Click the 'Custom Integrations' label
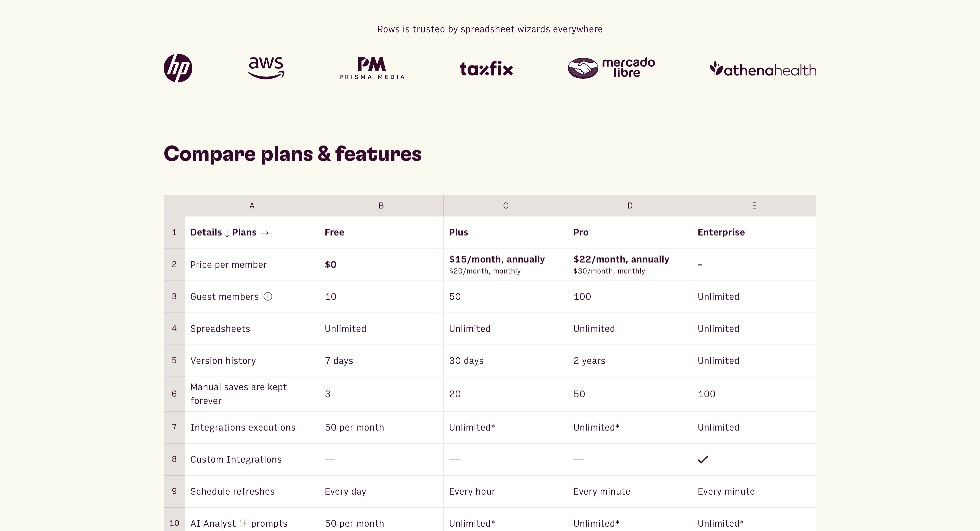The height and width of the screenshot is (531, 980). [236, 459]
